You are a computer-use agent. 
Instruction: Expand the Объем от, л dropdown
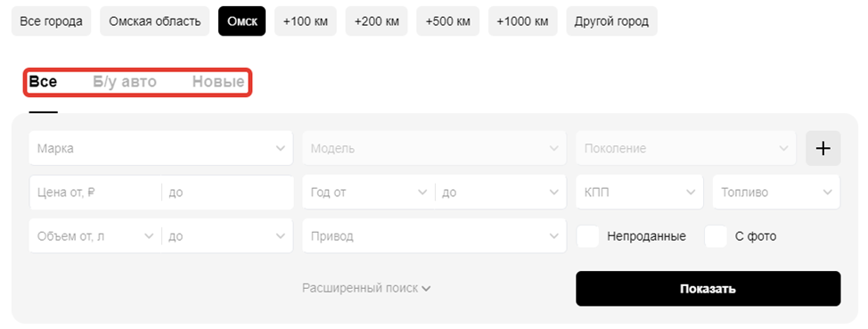pyautogui.click(x=95, y=236)
